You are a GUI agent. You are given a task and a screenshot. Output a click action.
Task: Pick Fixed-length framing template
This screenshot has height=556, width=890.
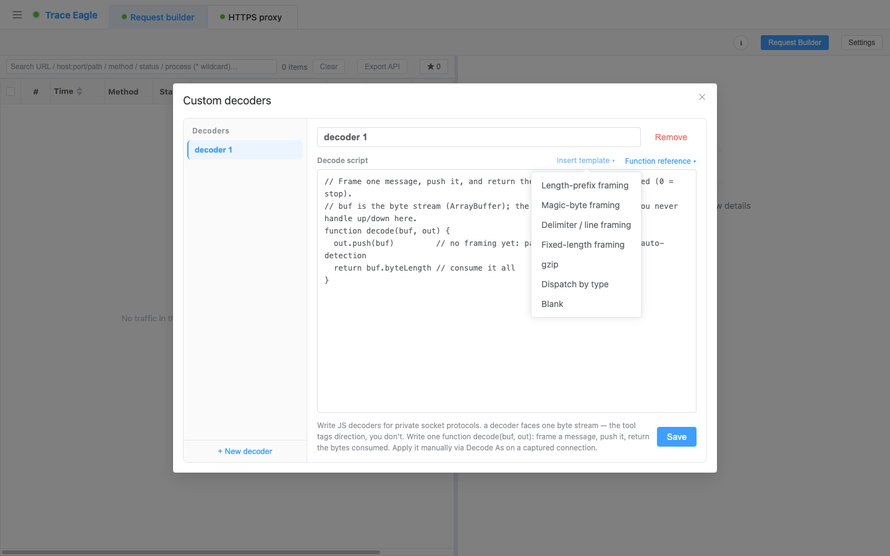coord(586,245)
